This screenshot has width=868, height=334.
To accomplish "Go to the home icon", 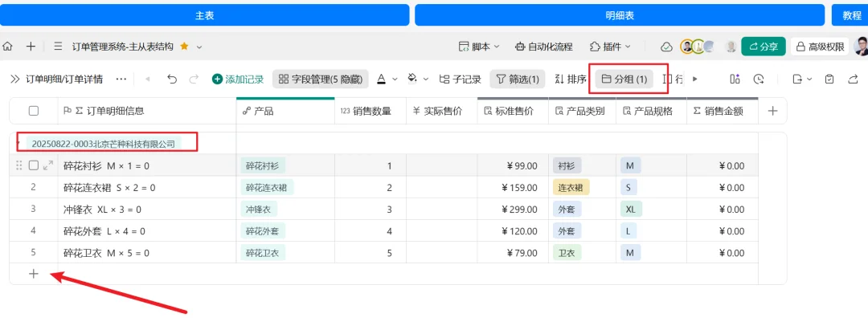I will 7,47.
